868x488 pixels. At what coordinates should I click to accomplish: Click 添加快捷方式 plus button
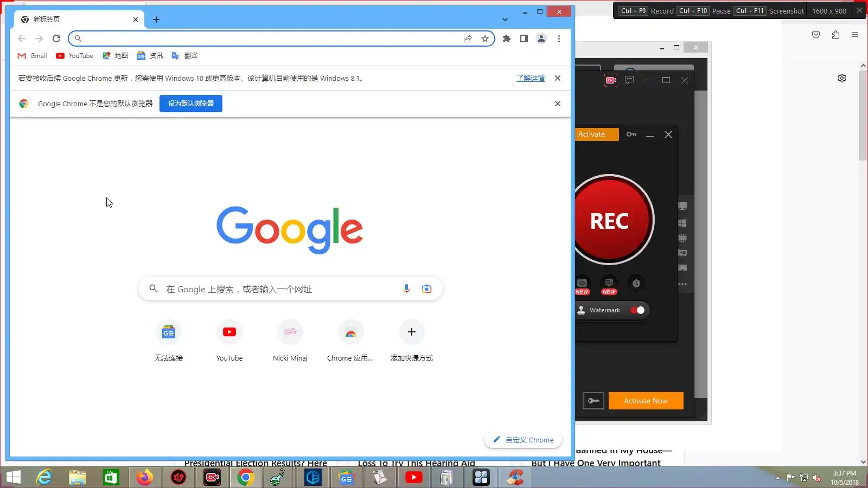pos(412,332)
